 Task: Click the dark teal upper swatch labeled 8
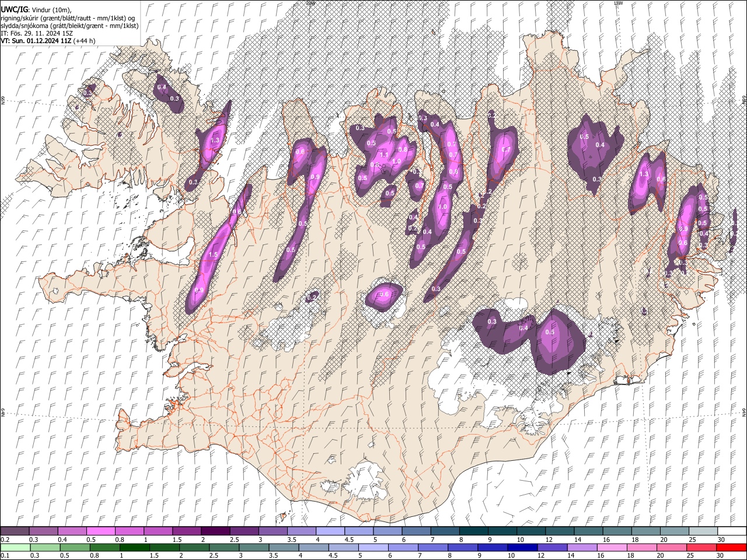pyautogui.click(x=473, y=531)
